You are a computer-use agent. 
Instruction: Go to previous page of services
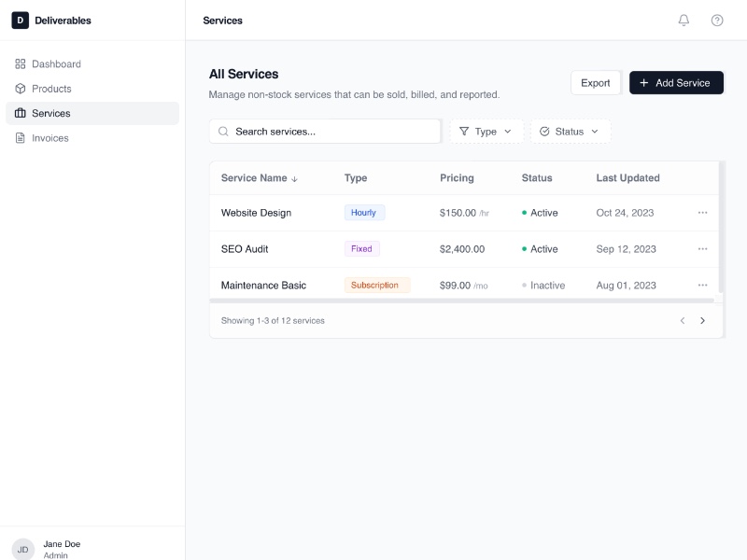tap(682, 321)
